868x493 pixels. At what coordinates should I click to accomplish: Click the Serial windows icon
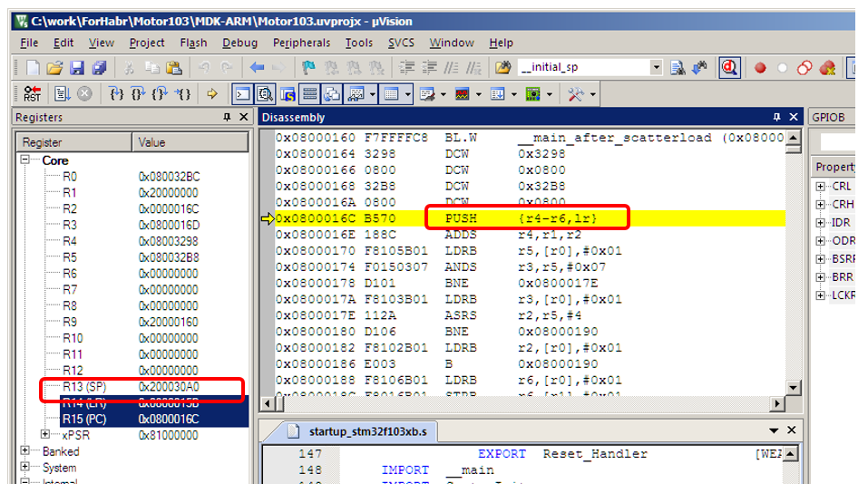coord(427,94)
